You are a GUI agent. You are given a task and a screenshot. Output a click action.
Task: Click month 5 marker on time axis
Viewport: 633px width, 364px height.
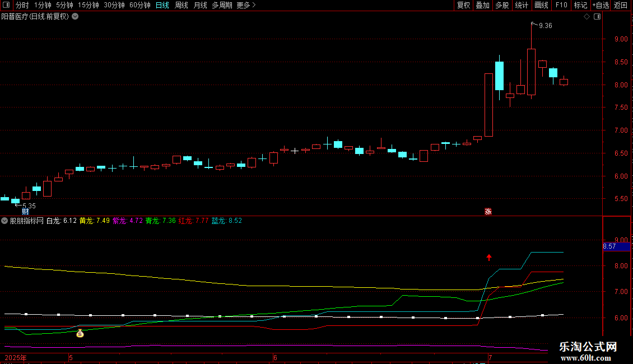point(71,358)
